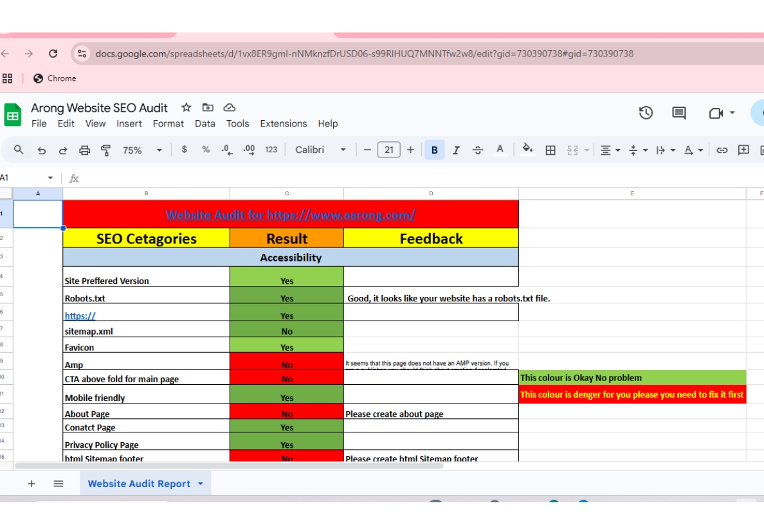Open version history
The width and height of the screenshot is (764, 532).
646,112
